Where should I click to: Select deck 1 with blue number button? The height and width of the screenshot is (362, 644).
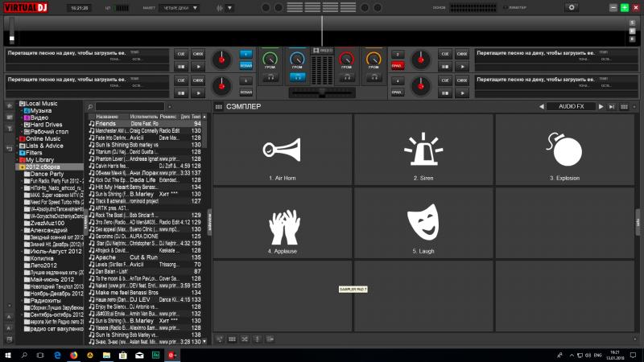pyautogui.click(x=246, y=54)
